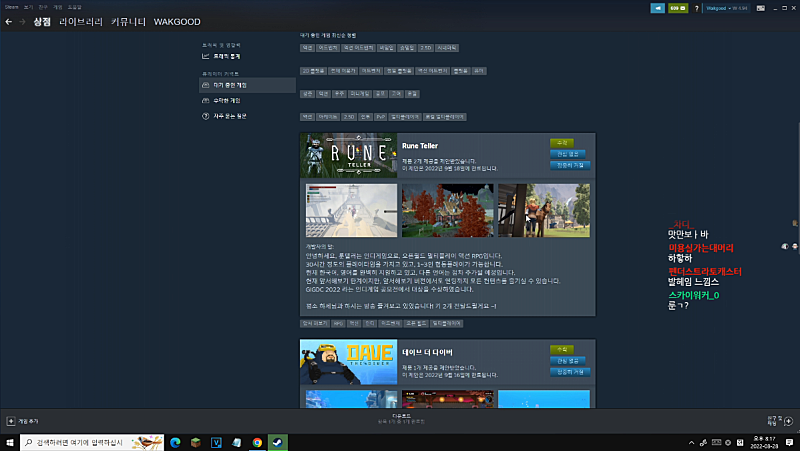This screenshot has width=800, height=451.
Task: Open the 데이브 더 다이버 title link
Action: [427, 352]
